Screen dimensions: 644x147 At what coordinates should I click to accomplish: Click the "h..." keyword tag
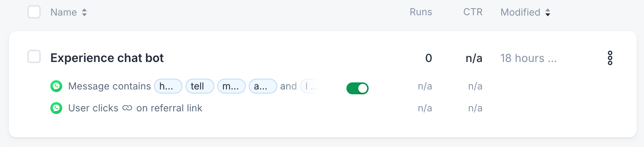pyautogui.click(x=168, y=86)
